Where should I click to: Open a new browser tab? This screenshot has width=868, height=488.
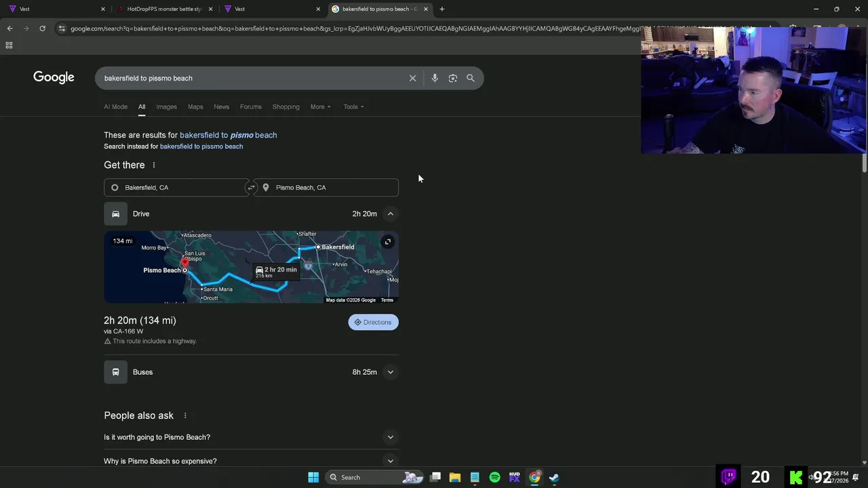442,9
